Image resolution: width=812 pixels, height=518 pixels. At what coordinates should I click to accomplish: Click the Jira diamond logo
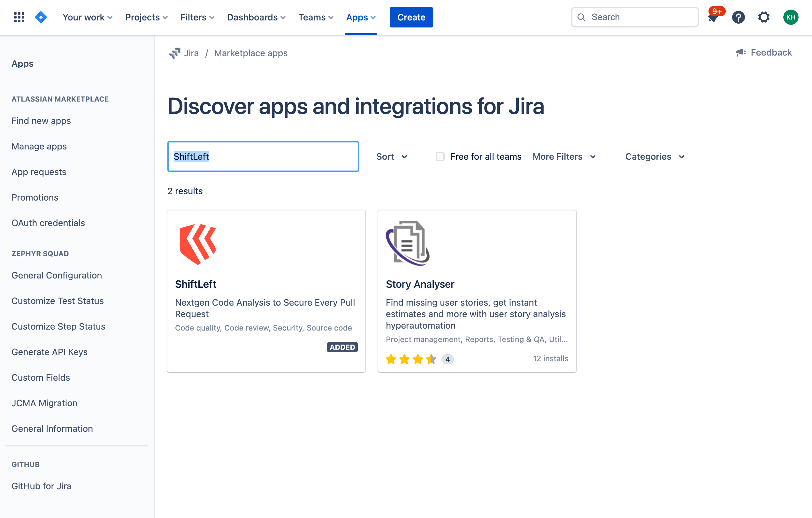pos(41,17)
